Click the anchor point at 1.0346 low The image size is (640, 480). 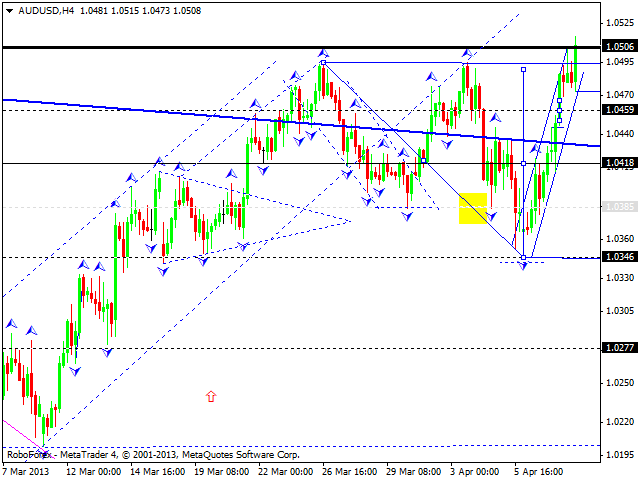coord(523,256)
